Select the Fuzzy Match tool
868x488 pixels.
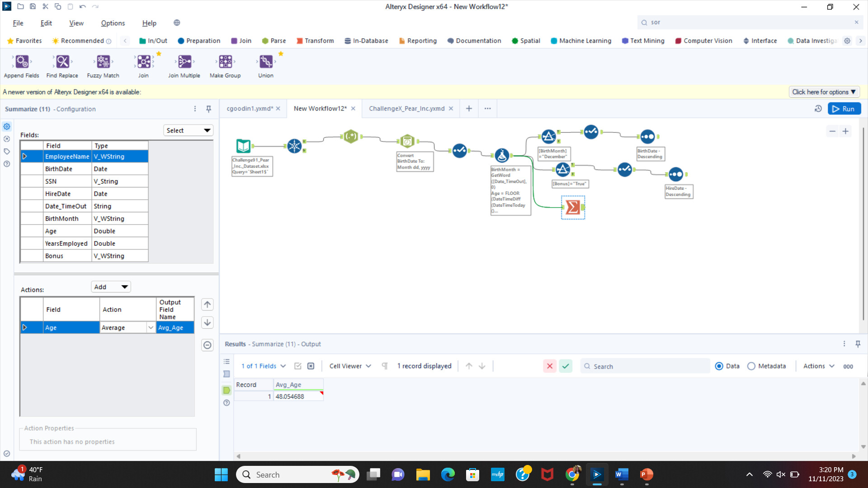pos(103,62)
